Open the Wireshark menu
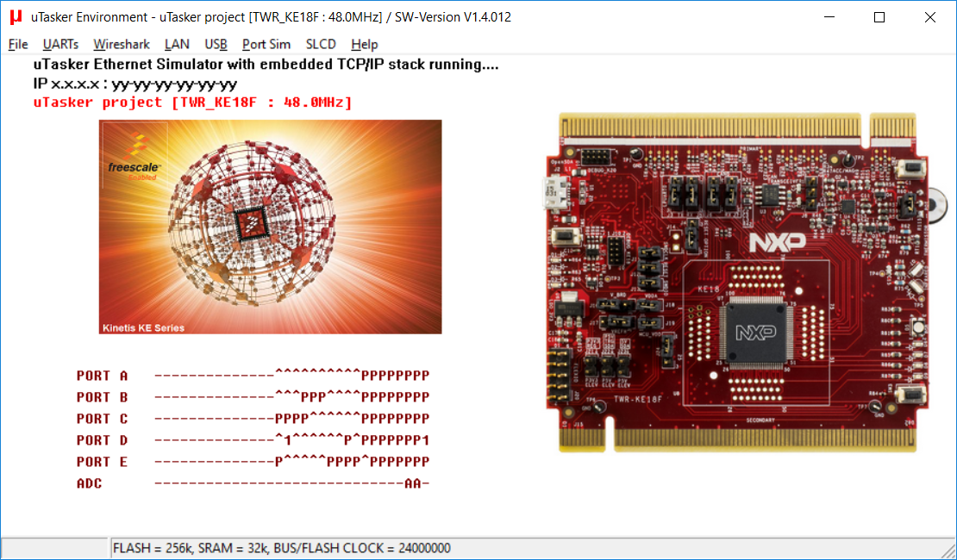 point(122,44)
